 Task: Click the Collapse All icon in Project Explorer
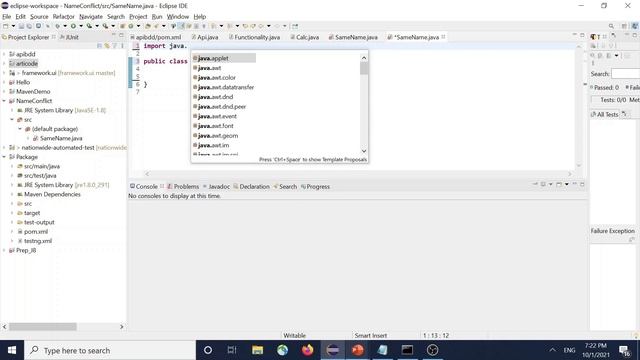coord(99,46)
